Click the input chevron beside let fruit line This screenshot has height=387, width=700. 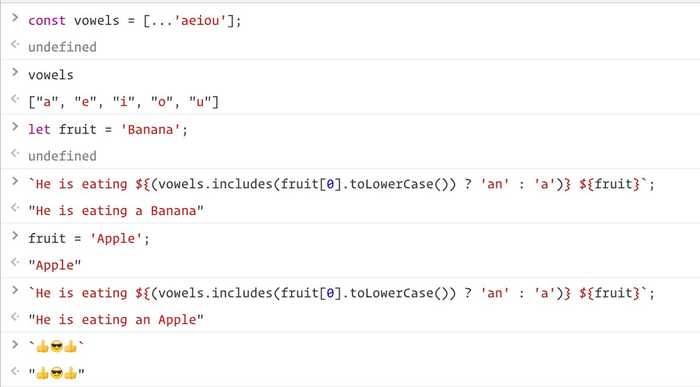coord(15,127)
